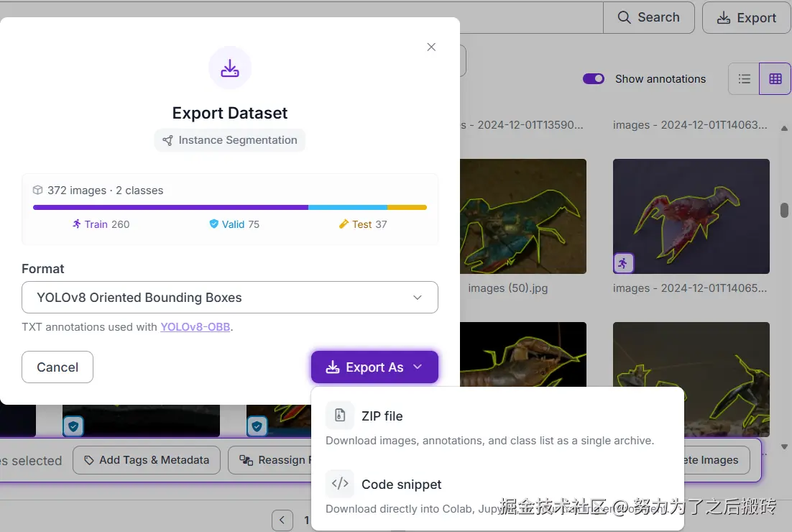Expand the Export As chevron
Screen dimensions: 792x532
pyautogui.click(x=418, y=367)
